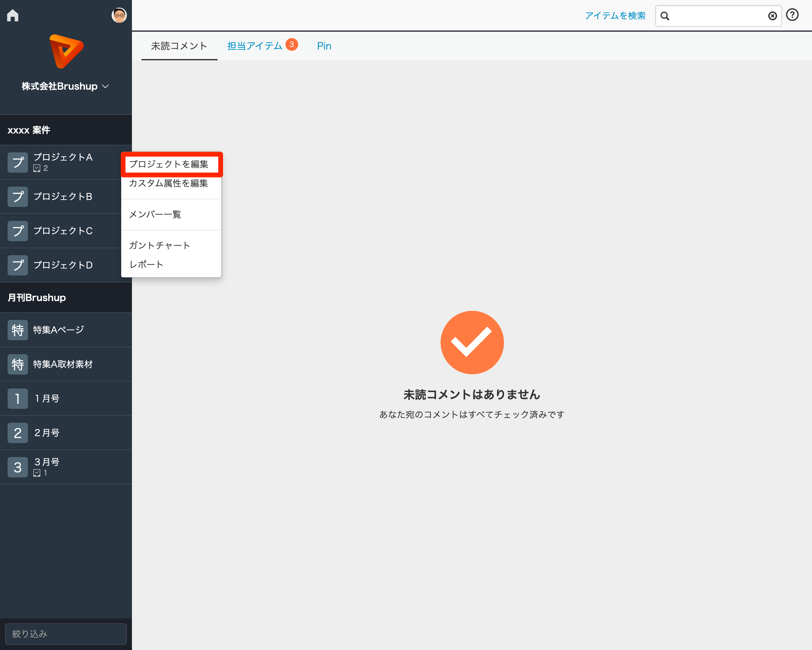Click the task count icon under 3月号
Image resolution: width=812 pixels, height=650 pixels.
click(x=36, y=473)
